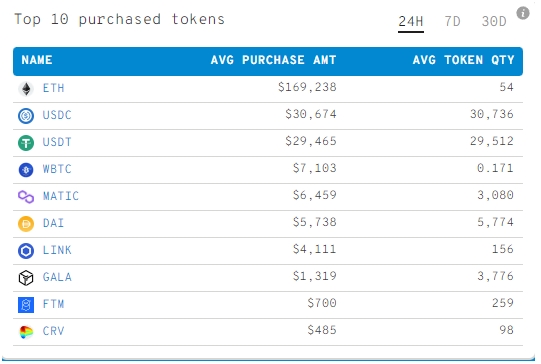Select the $700 purchase amount cell
541x364 pixels.
pyautogui.click(x=322, y=303)
